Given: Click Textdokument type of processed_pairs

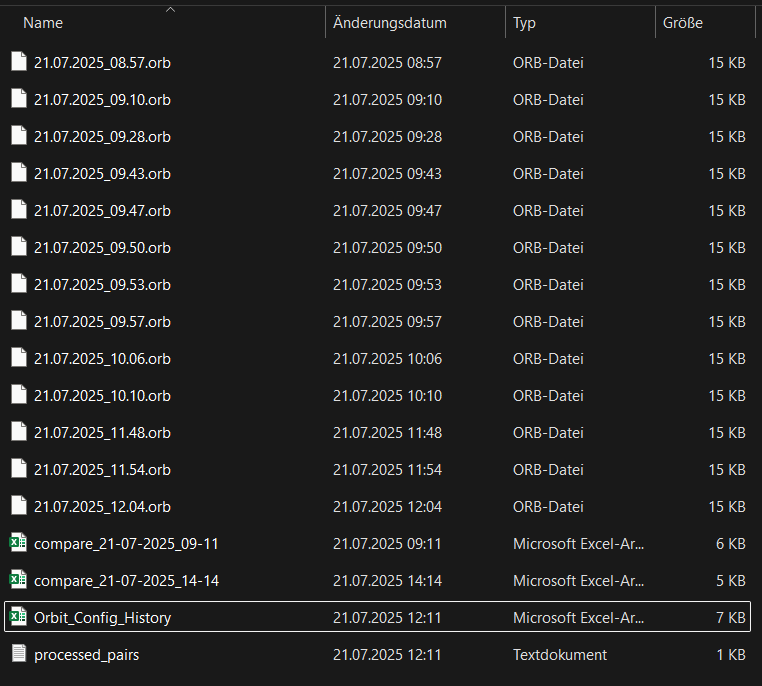Looking at the screenshot, I should click(x=560, y=655).
